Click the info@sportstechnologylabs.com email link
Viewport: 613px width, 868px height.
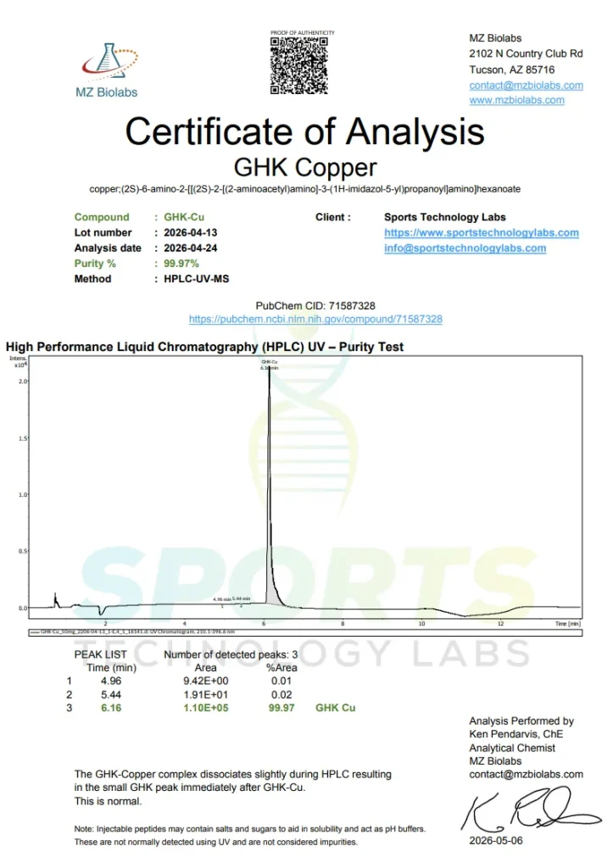465,248
